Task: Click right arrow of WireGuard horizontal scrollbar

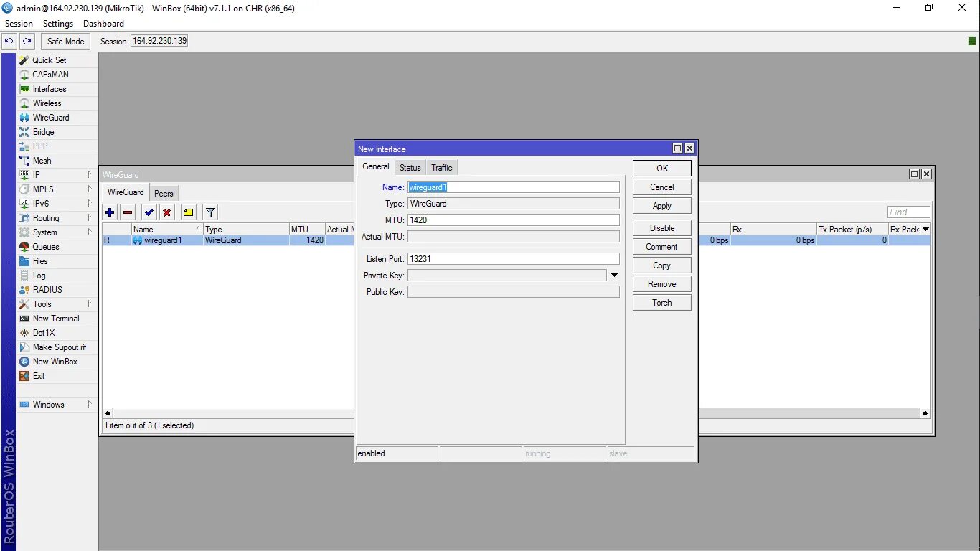Action: pos(925,413)
